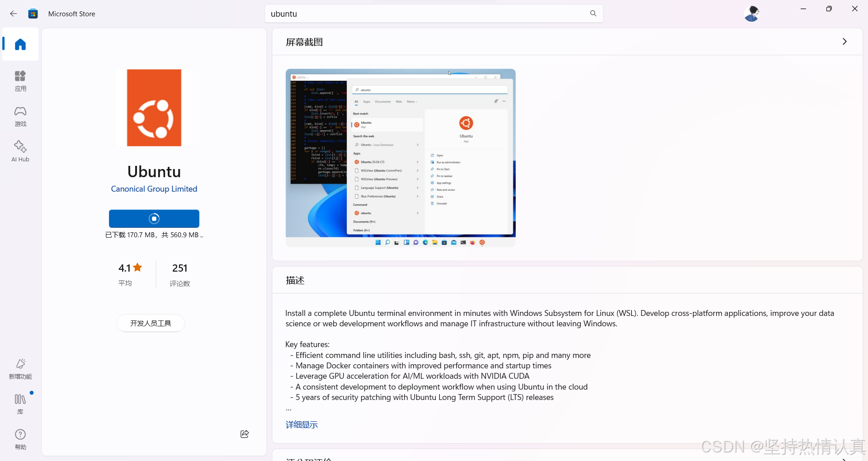
Task: Click the Ubuntu app logo
Action: (154, 108)
